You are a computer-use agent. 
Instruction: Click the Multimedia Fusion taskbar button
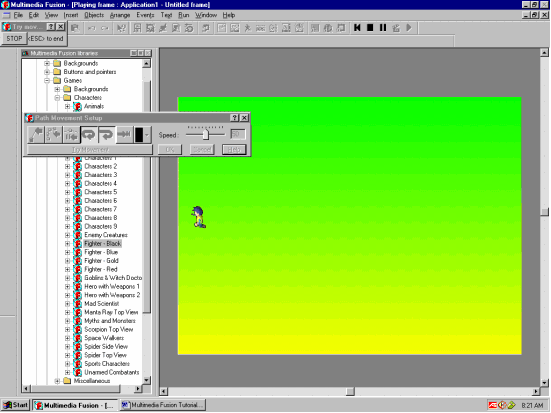pos(75,405)
